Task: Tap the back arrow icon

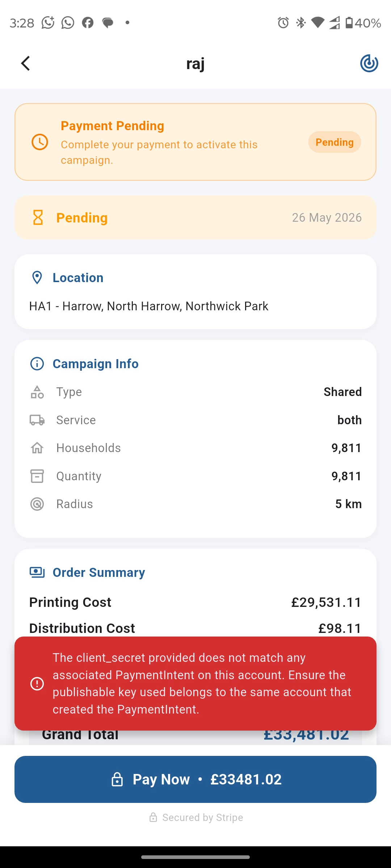Action: (25, 64)
